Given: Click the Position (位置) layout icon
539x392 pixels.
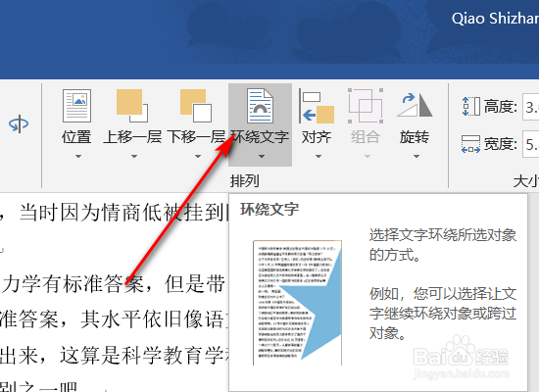Looking at the screenshot, I should click(76, 106).
